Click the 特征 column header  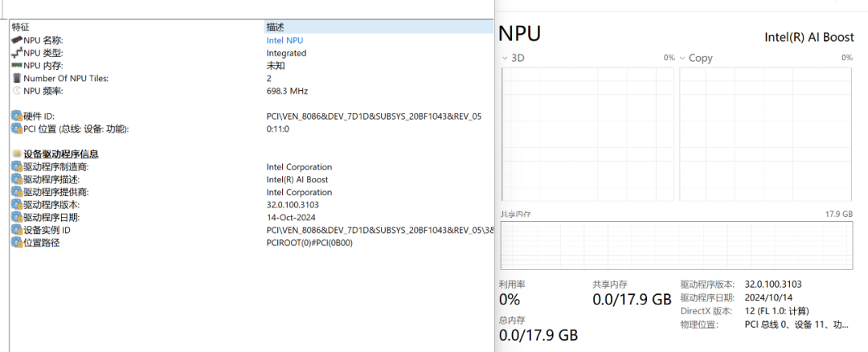[x=137, y=27]
